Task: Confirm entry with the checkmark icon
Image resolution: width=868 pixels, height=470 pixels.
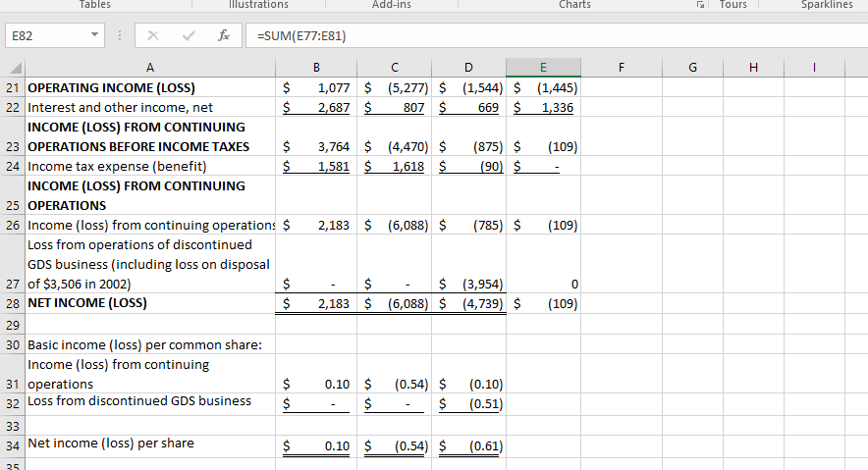Action: pyautogui.click(x=189, y=36)
